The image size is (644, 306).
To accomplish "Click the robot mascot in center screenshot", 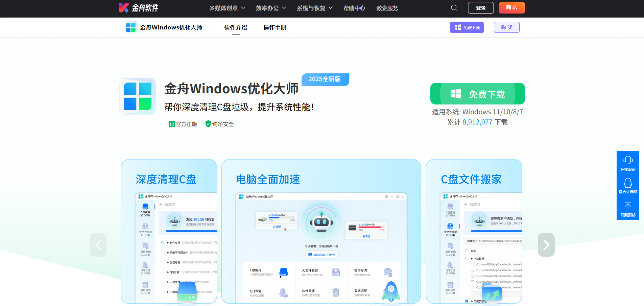I will click(321, 222).
